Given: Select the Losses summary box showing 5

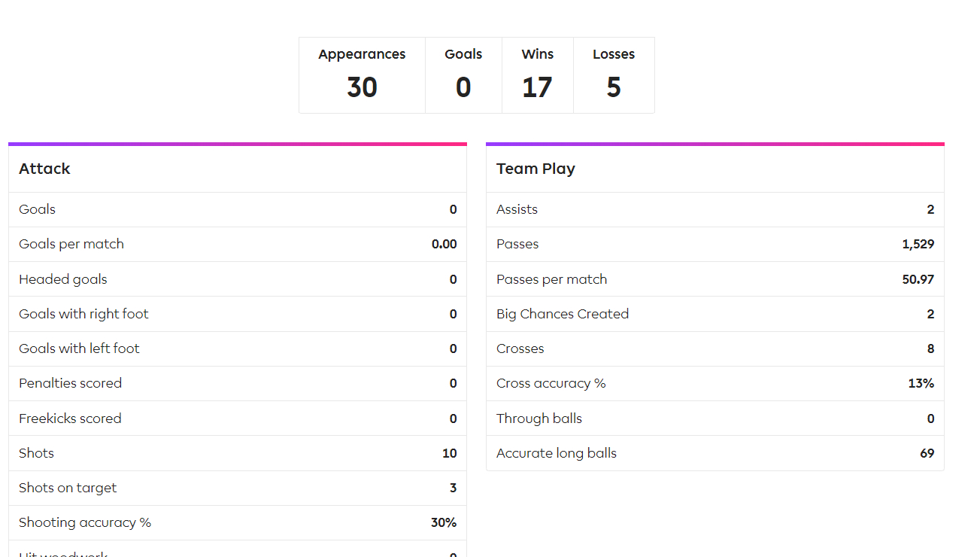Looking at the screenshot, I should [x=614, y=75].
